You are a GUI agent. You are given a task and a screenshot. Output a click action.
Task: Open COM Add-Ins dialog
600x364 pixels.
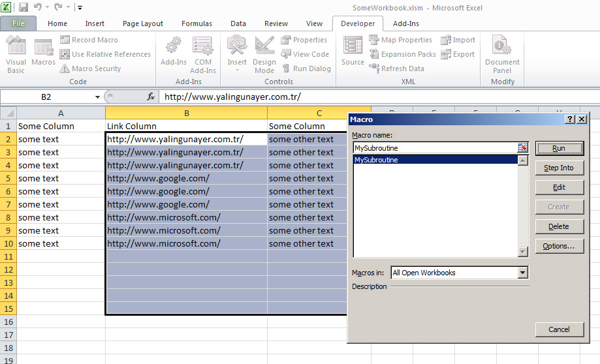(x=203, y=55)
